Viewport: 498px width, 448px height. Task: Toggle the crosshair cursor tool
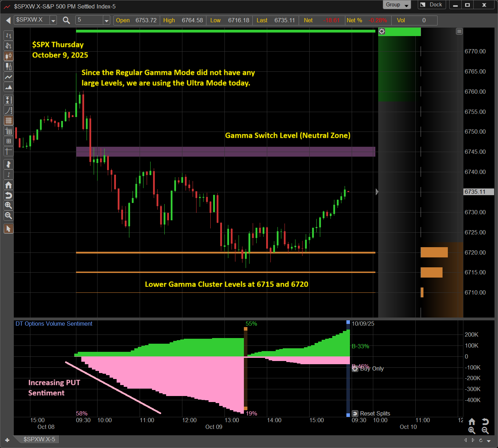coord(8,151)
